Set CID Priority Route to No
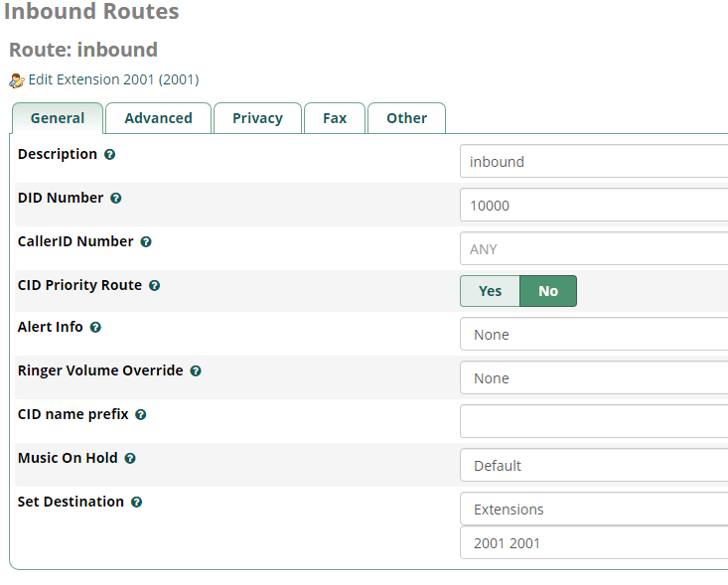728x585 pixels. pos(548,291)
